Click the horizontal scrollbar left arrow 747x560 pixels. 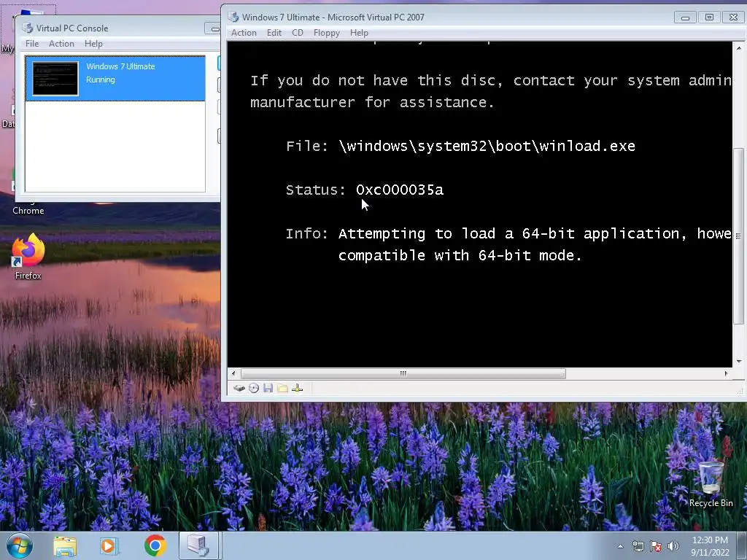(233, 373)
